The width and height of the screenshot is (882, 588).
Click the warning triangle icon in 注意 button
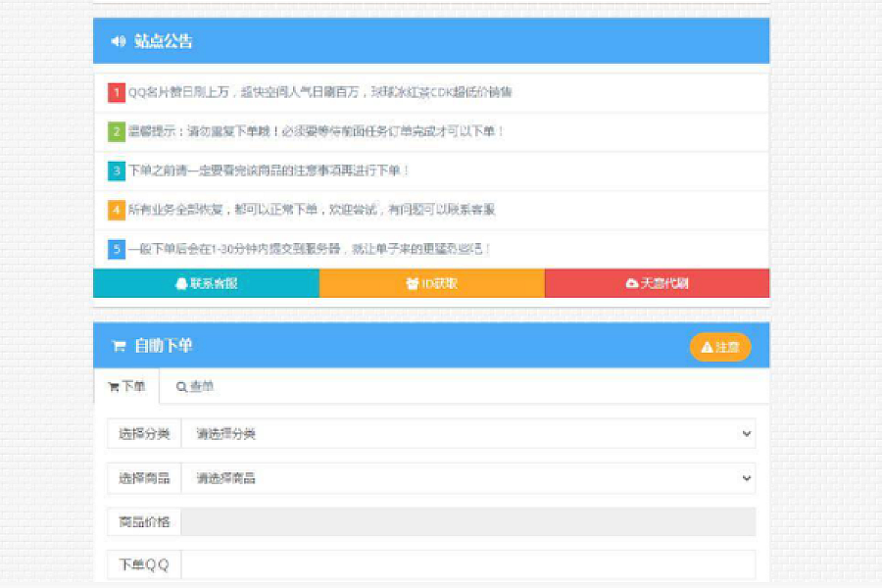tap(707, 348)
